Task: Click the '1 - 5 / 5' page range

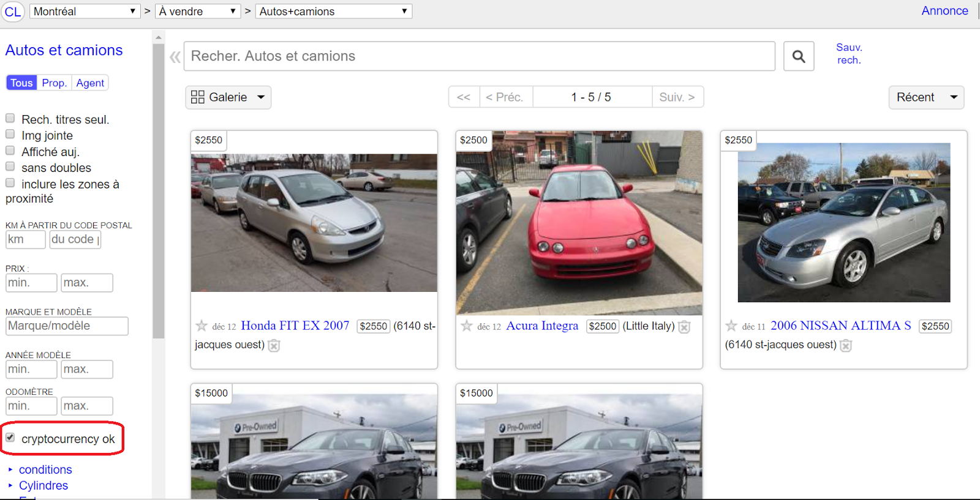Action: coord(591,97)
